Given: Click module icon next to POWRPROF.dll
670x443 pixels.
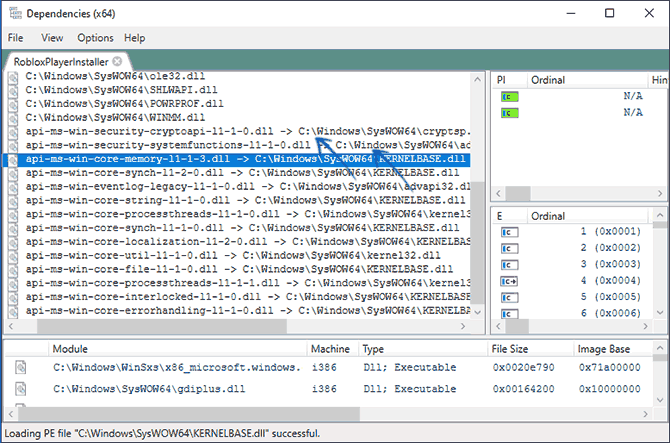Looking at the screenshot, I should tap(13, 104).
